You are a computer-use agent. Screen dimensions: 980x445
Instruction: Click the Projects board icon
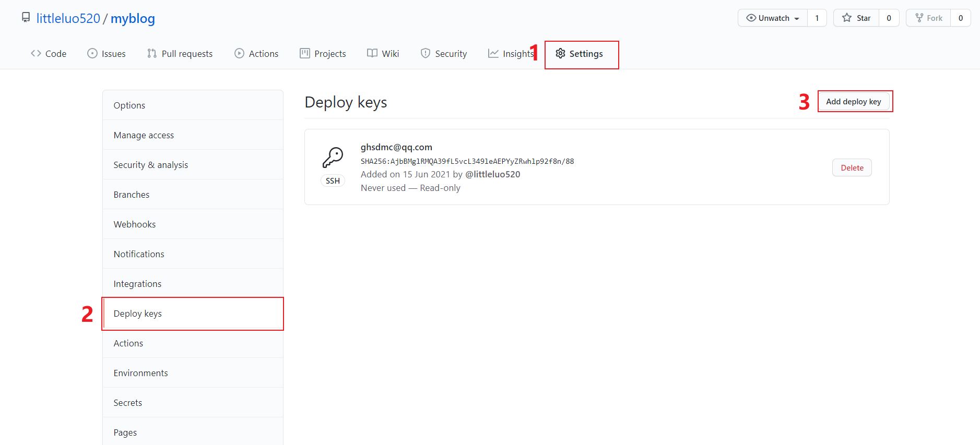pyautogui.click(x=305, y=53)
